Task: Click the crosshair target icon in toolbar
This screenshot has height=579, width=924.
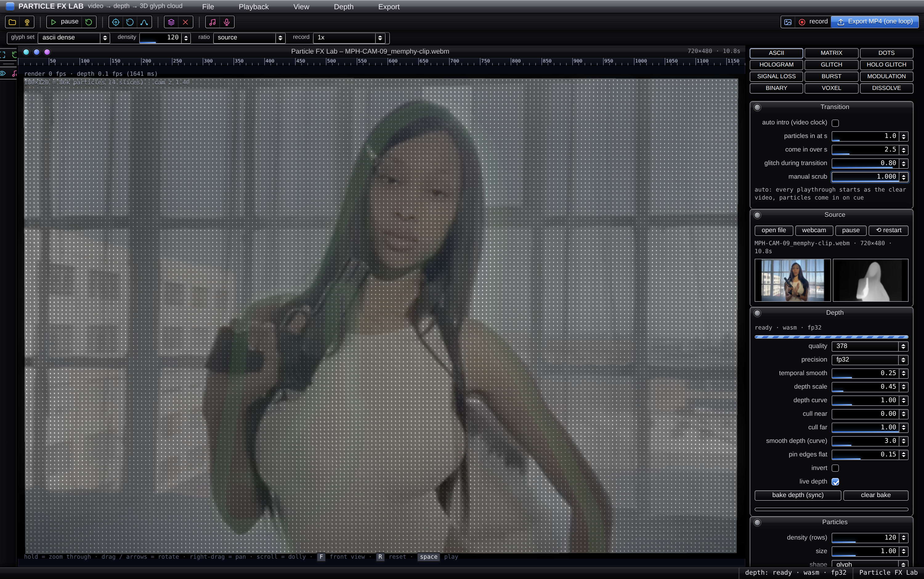Action: click(115, 22)
